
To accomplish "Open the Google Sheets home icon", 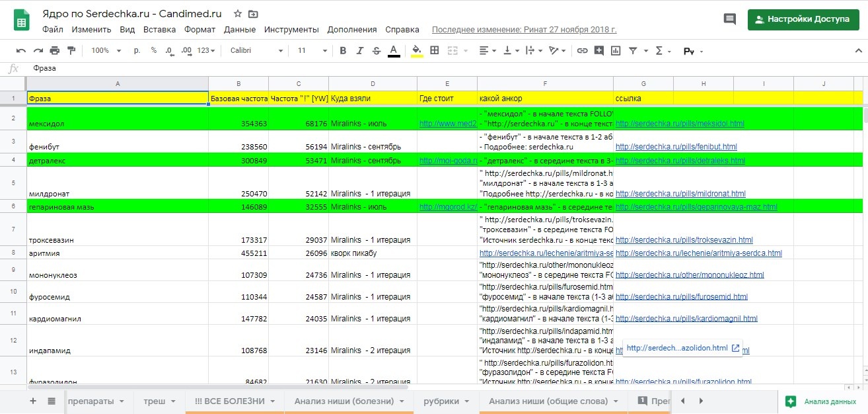I will (x=21, y=21).
